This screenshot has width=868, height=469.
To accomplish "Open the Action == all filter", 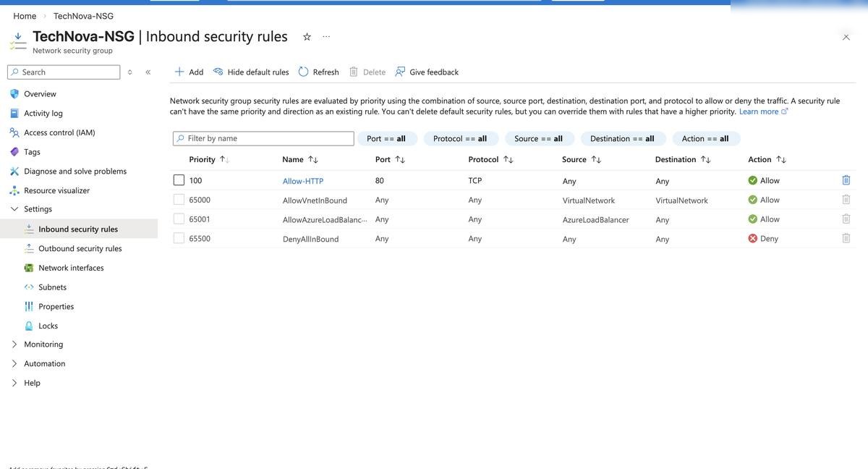I will coord(706,138).
